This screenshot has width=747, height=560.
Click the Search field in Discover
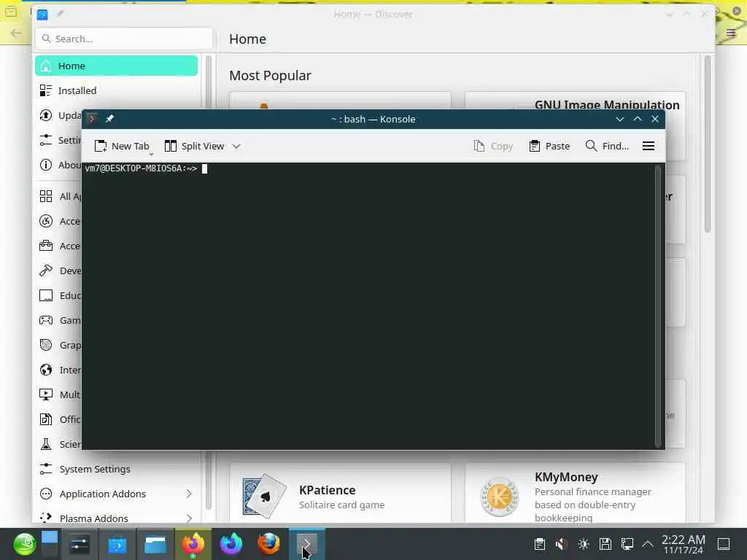click(124, 39)
